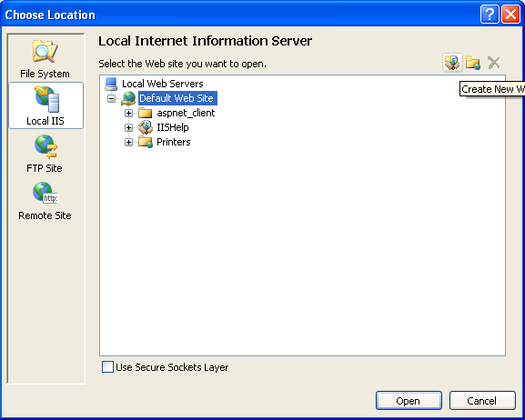Image resolution: width=525 pixels, height=420 pixels.
Task: Expand the Printers folder node
Action: [128, 142]
